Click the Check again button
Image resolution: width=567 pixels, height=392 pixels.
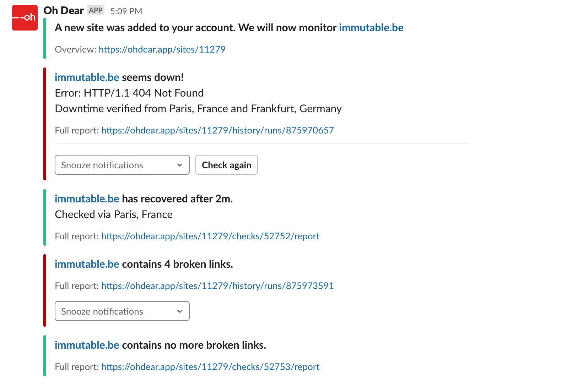pos(227,165)
